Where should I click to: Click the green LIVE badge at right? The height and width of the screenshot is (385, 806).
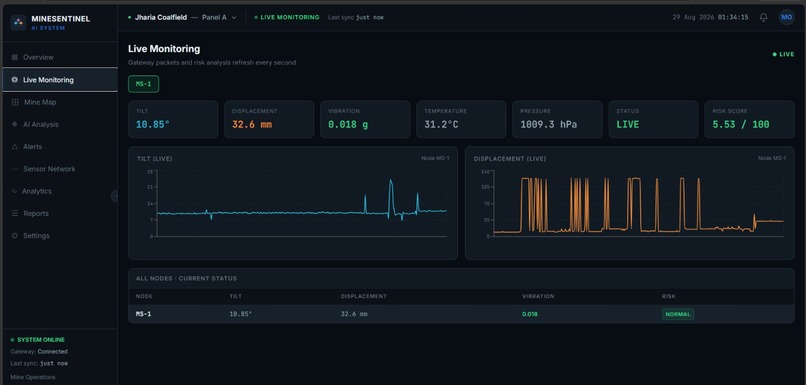[783, 54]
